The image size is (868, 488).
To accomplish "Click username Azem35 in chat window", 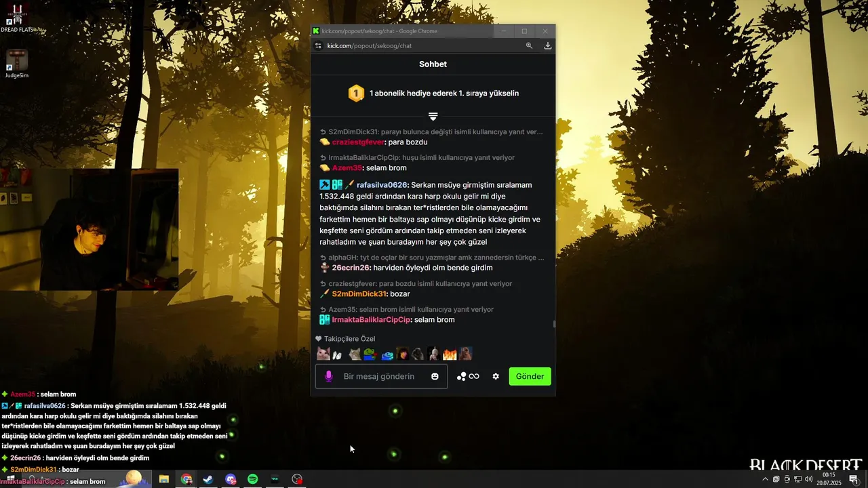I will point(347,168).
